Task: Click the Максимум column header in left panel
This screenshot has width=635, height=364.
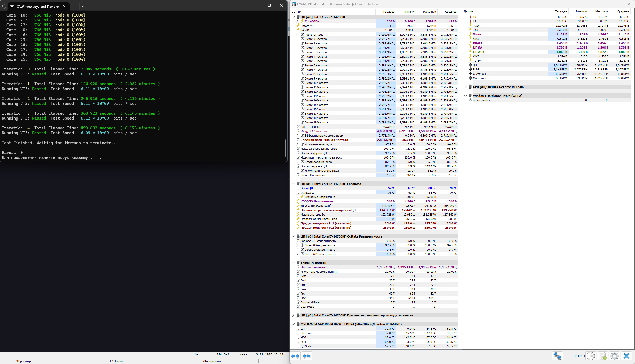Action: (x=429, y=12)
